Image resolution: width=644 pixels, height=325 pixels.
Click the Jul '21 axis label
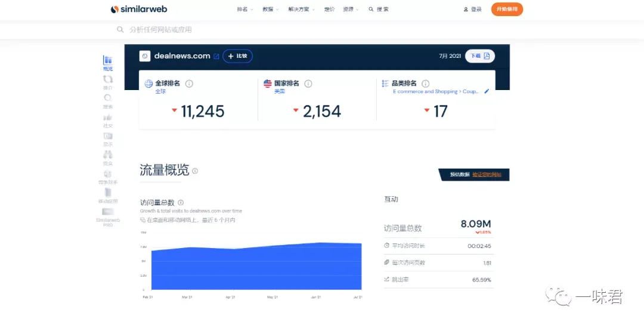point(358,297)
